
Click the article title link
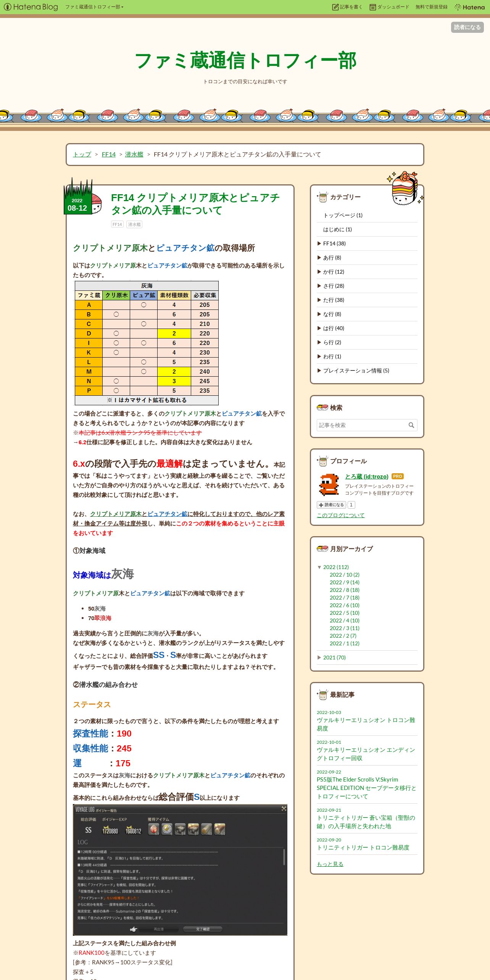(x=195, y=204)
